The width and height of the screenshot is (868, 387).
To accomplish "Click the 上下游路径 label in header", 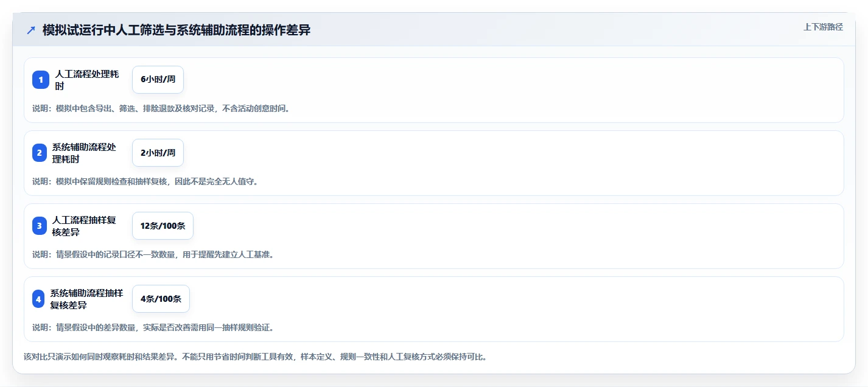I will [x=823, y=27].
